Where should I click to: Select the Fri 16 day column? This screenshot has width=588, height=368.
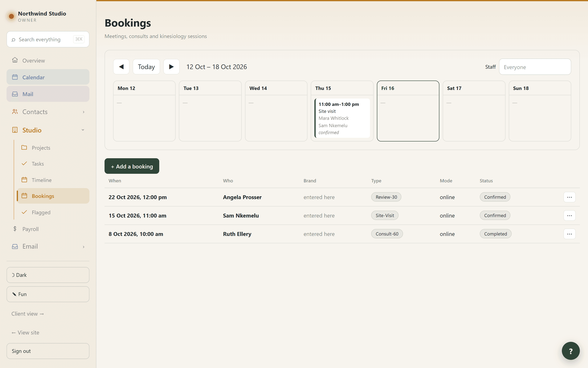click(408, 111)
